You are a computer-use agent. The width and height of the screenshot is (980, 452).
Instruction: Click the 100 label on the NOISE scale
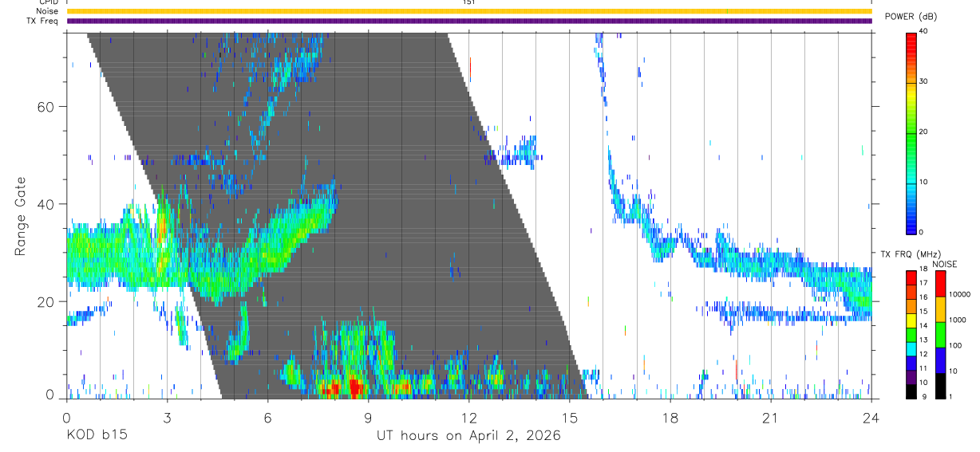(957, 345)
